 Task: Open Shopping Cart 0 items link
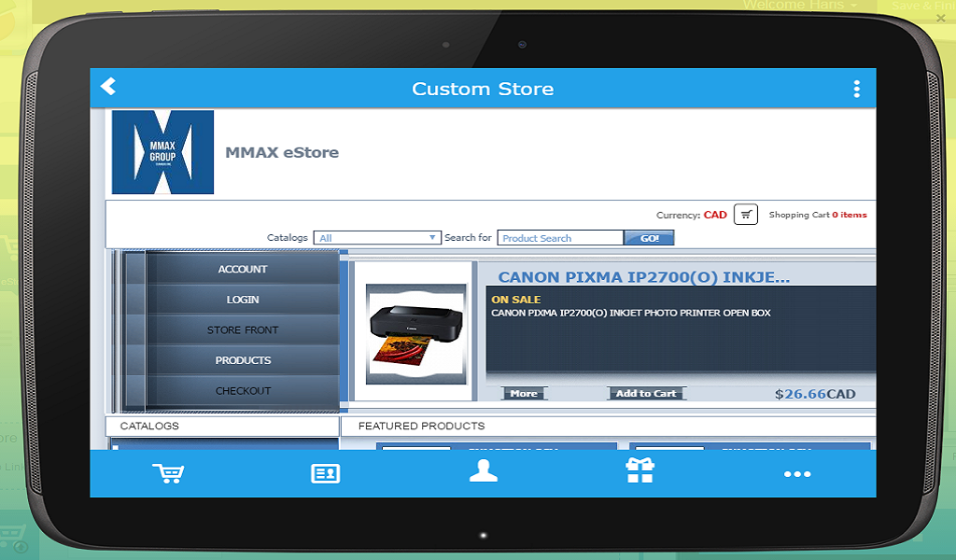pos(818,215)
